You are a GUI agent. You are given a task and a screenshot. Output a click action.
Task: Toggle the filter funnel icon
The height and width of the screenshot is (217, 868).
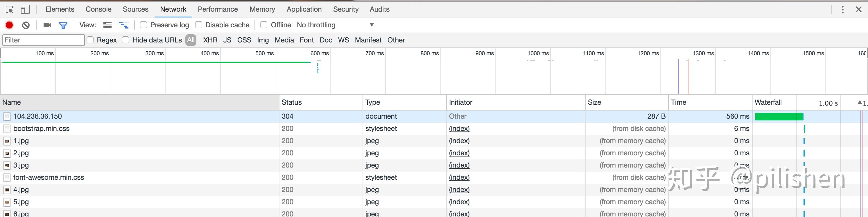pos(63,25)
